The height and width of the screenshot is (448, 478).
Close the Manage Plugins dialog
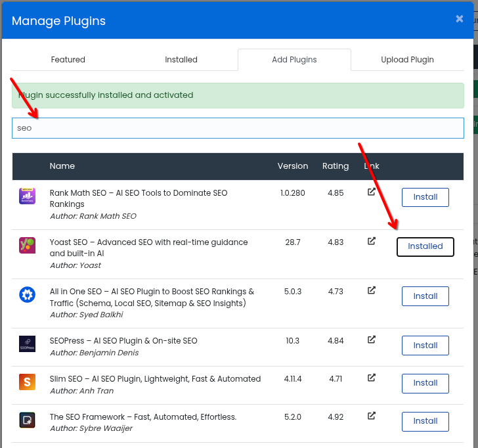coord(460,19)
